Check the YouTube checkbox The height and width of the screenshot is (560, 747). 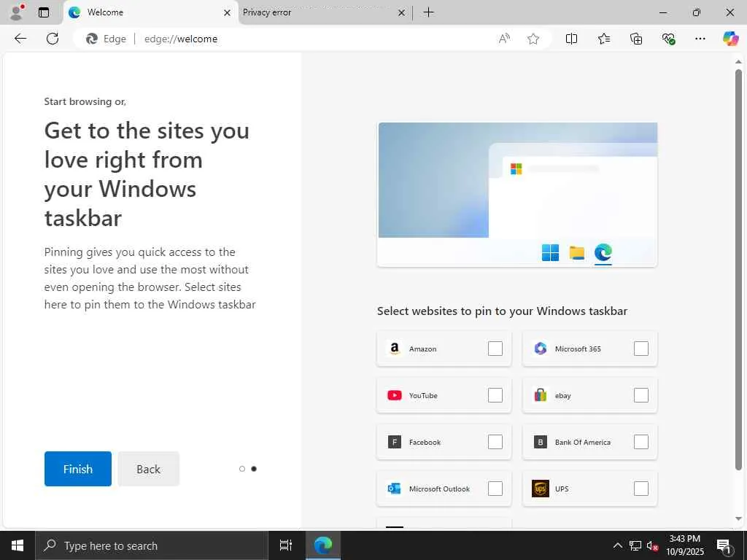(x=495, y=395)
